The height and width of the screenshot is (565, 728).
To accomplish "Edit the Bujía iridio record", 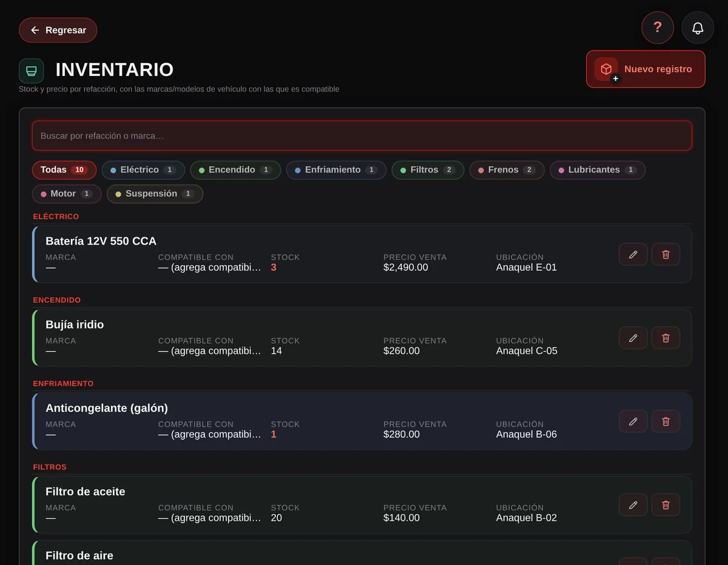I will point(633,338).
